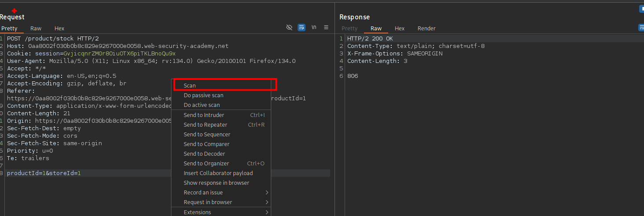Select Do active scan menu entry
This screenshot has height=216, width=644.
202,105
